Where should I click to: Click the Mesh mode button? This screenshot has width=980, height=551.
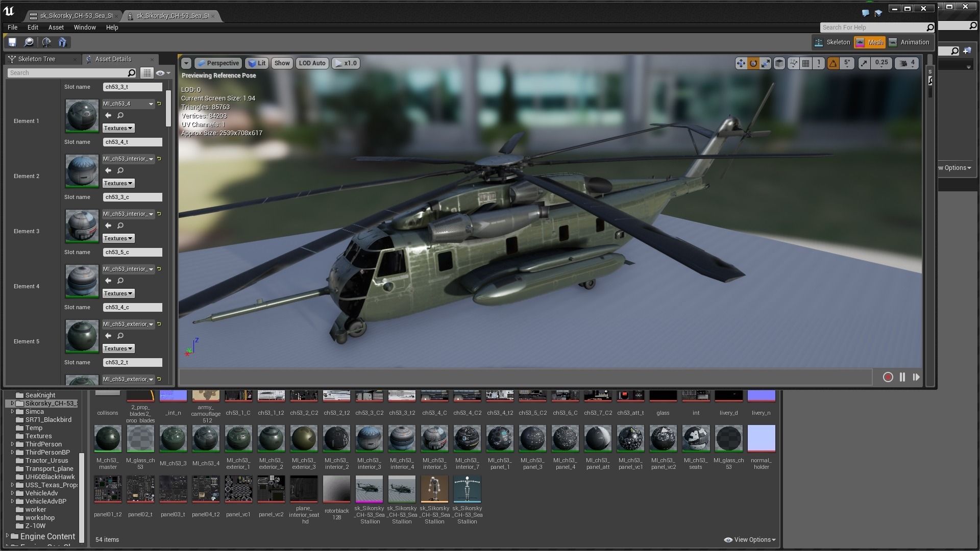(870, 42)
